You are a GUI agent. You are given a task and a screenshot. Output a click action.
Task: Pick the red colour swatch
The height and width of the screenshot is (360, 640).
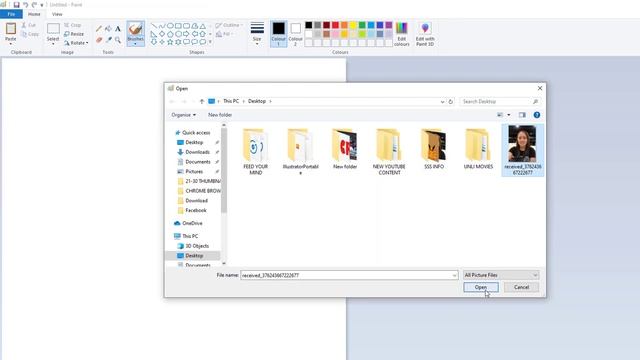pyautogui.click(x=335, y=25)
